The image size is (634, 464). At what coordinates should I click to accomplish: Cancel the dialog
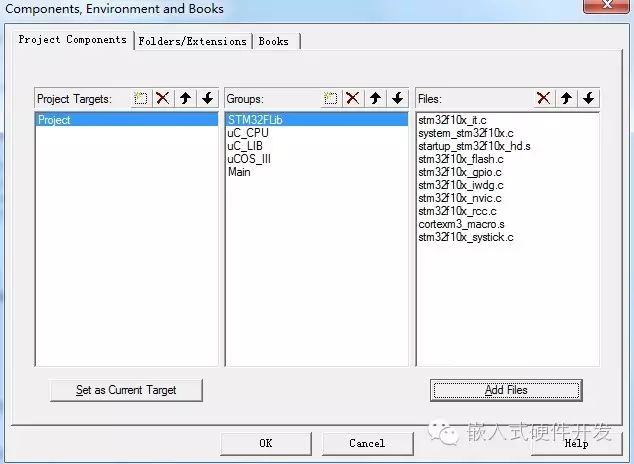pos(368,443)
